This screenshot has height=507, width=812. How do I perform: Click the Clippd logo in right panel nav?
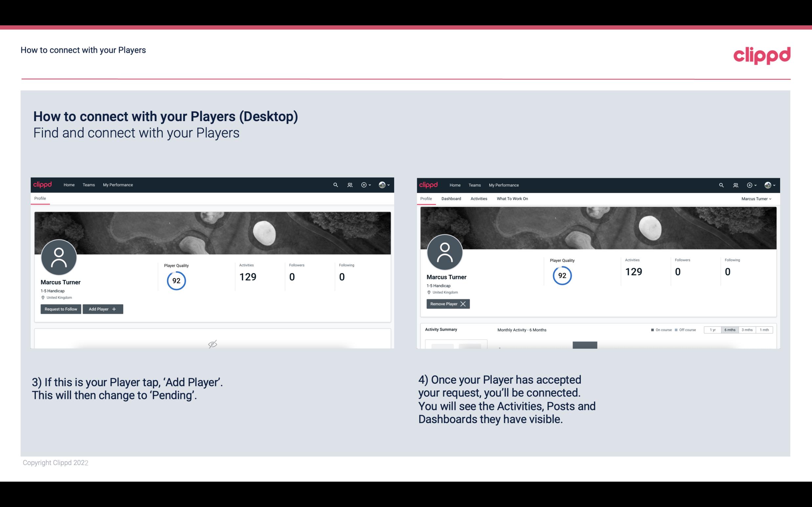coord(428,185)
